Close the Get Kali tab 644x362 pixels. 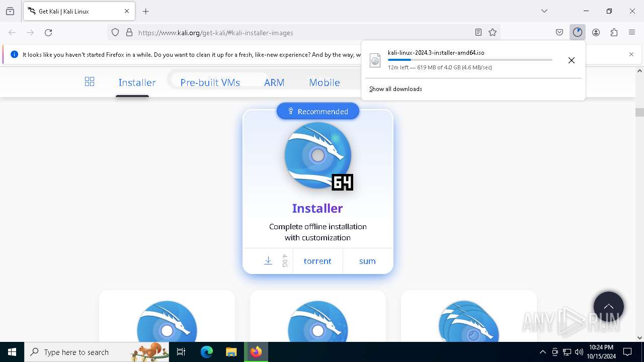[127, 11]
